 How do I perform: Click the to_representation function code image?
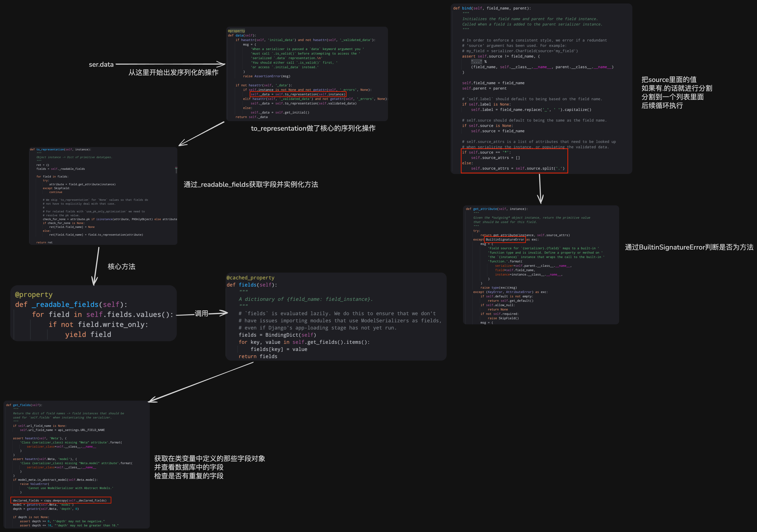(x=103, y=196)
